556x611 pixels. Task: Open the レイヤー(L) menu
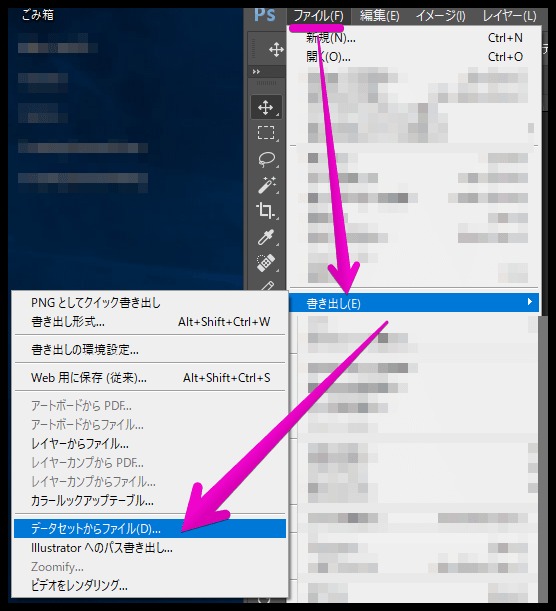509,16
